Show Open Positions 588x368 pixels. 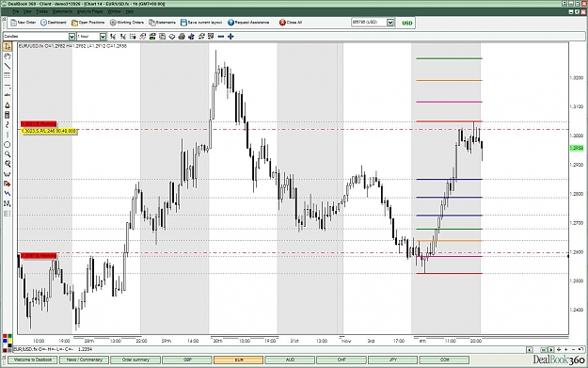tap(88, 23)
